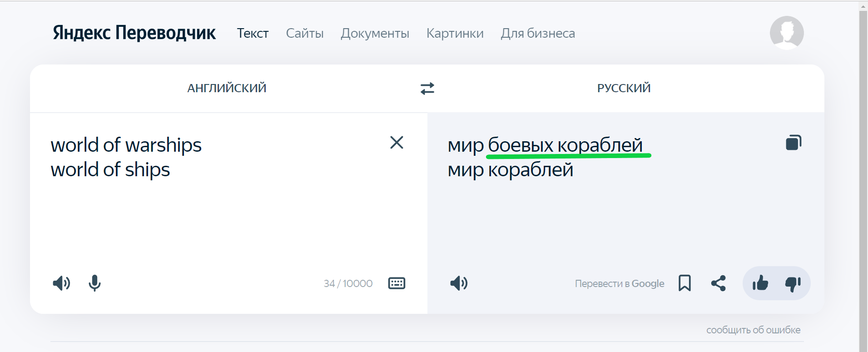This screenshot has width=868, height=352.
Task: Listen to the English source text
Action: point(61,283)
